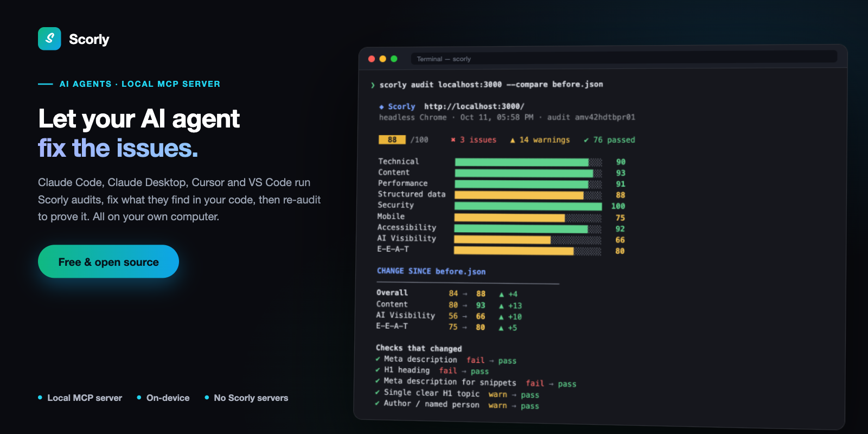Click the 88 score badge

pos(392,139)
